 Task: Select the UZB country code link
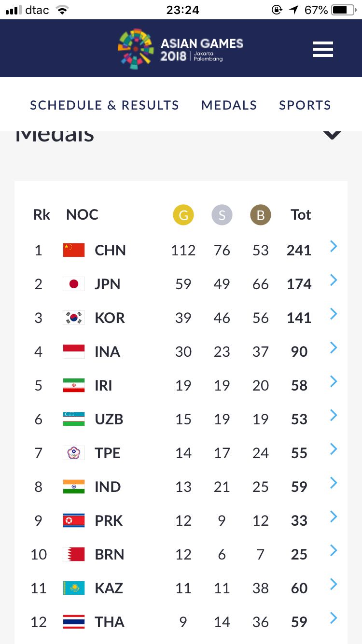(109, 419)
